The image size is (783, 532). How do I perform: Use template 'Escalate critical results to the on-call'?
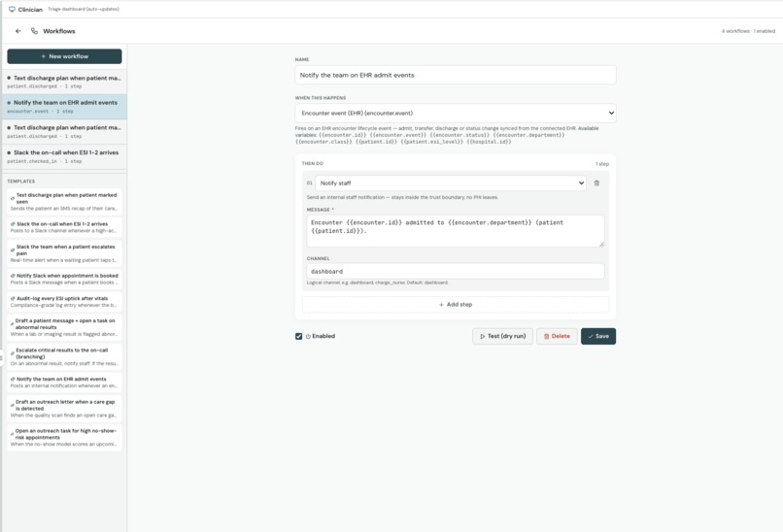64,356
